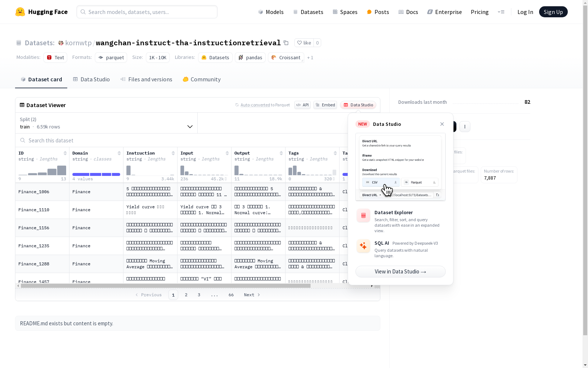Click the Log In link

point(525,12)
